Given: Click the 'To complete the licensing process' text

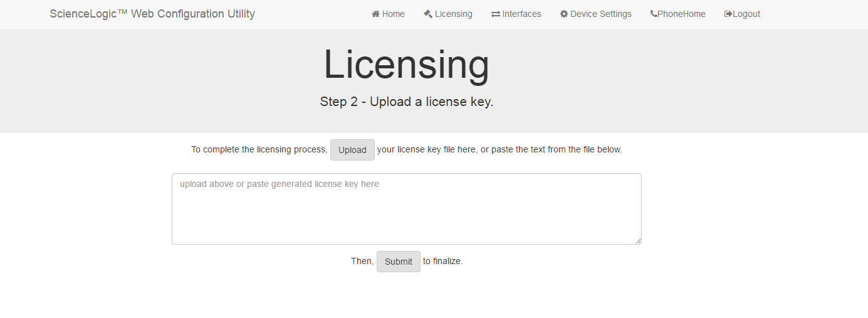Looking at the screenshot, I should 259,150.
